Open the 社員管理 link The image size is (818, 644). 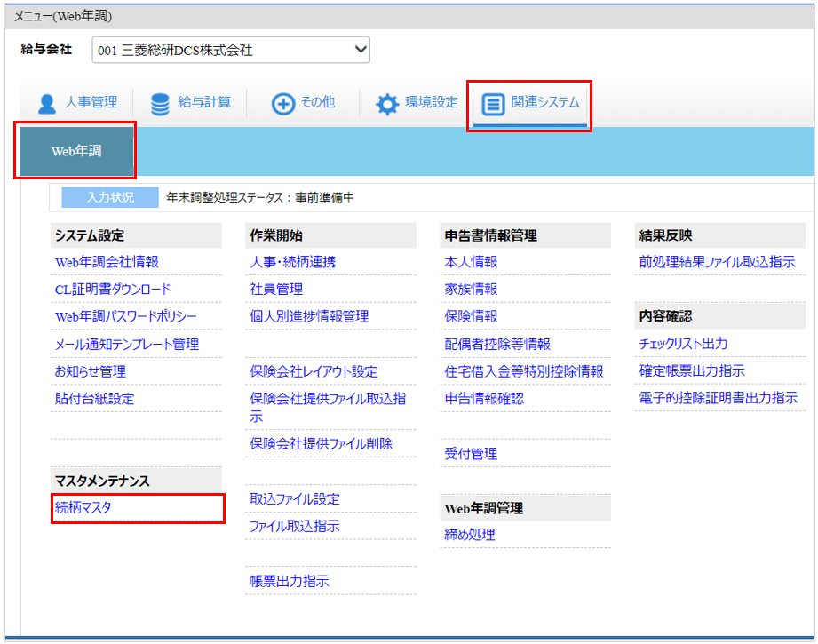coord(276,289)
